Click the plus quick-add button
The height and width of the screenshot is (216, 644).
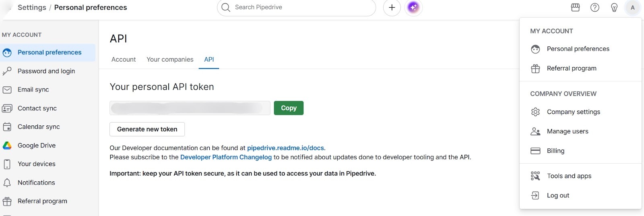[392, 8]
